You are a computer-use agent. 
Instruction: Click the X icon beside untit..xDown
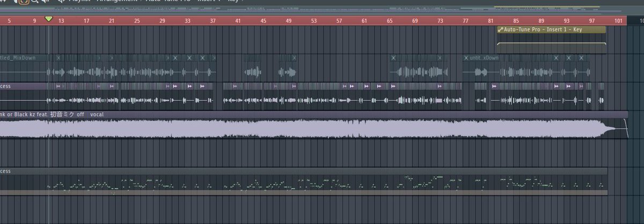click(x=466, y=57)
